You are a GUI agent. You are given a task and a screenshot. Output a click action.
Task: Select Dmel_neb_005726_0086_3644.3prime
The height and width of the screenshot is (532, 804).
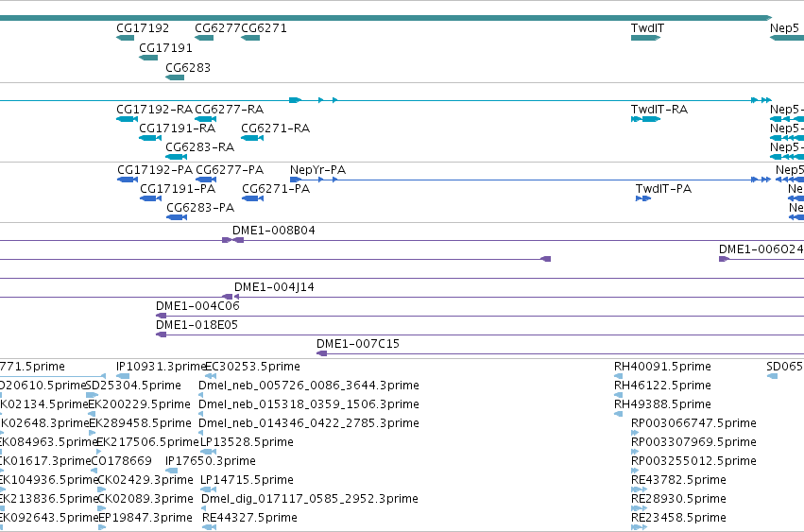(309, 386)
